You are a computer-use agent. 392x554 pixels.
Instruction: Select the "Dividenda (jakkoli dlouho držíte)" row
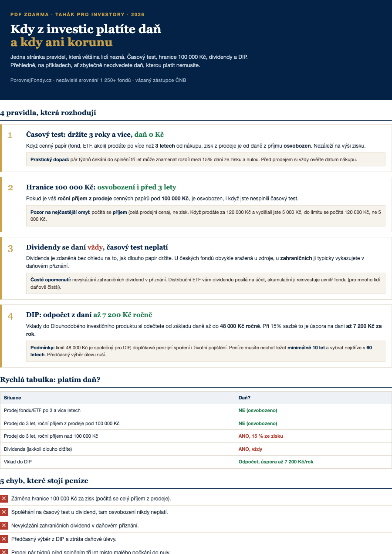tap(196, 449)
